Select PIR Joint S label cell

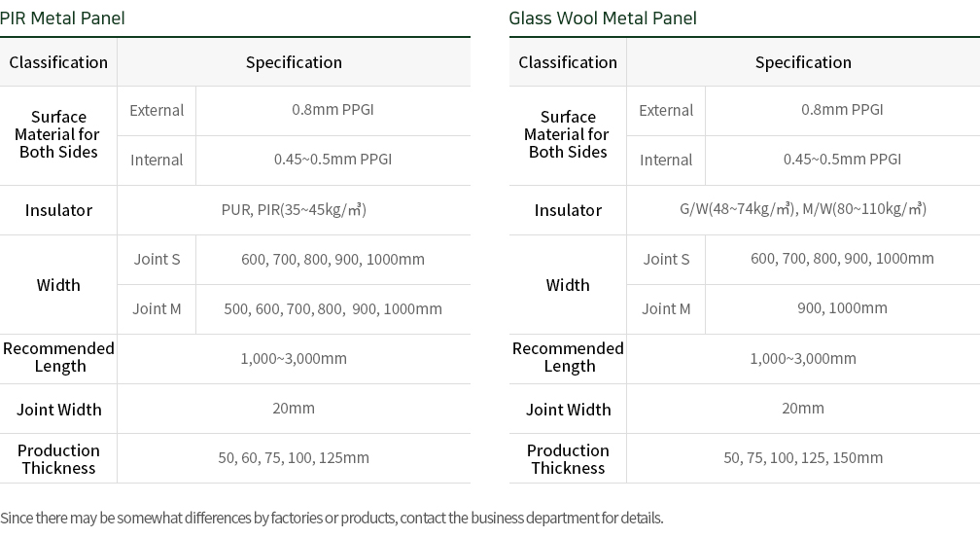coord(157,260)
